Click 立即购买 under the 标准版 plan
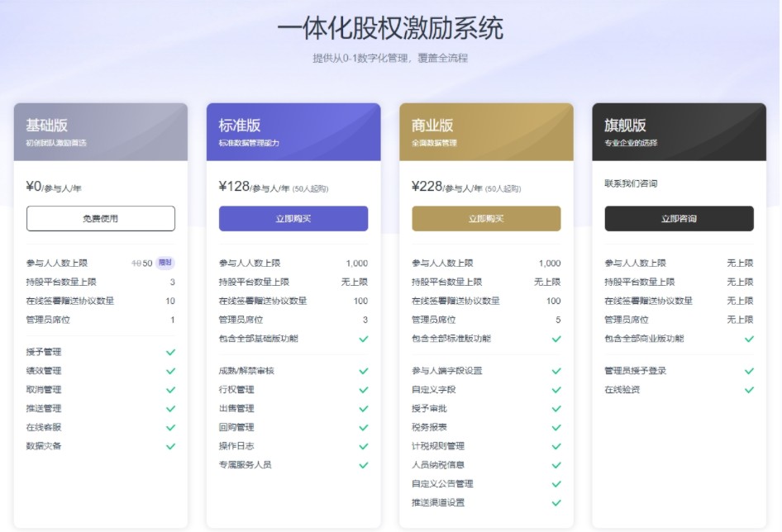The height and width of the screenshot is (532, 782). (293, 218)
